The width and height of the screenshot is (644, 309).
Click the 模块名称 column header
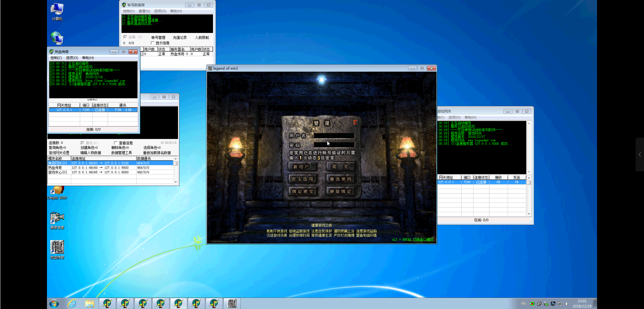[x=59, y=159]
